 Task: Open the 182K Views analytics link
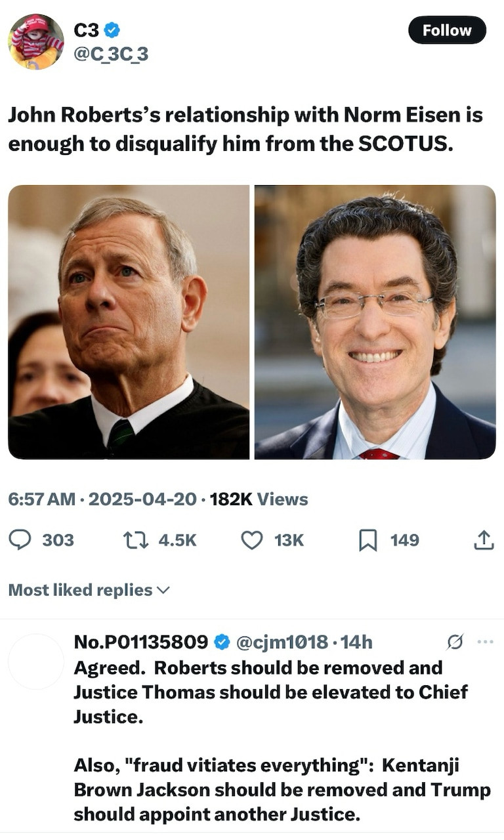(x=259, y=499)
